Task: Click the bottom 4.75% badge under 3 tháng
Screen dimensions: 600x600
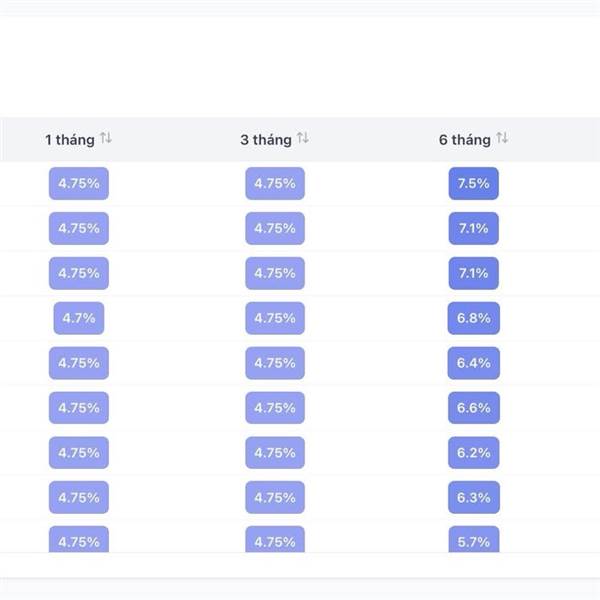Action: [x=275, y=540]
